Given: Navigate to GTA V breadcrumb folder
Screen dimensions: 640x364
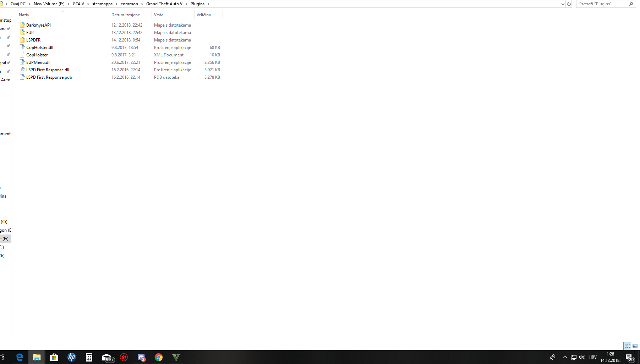Looking at the screenshot, I should 78,4.
